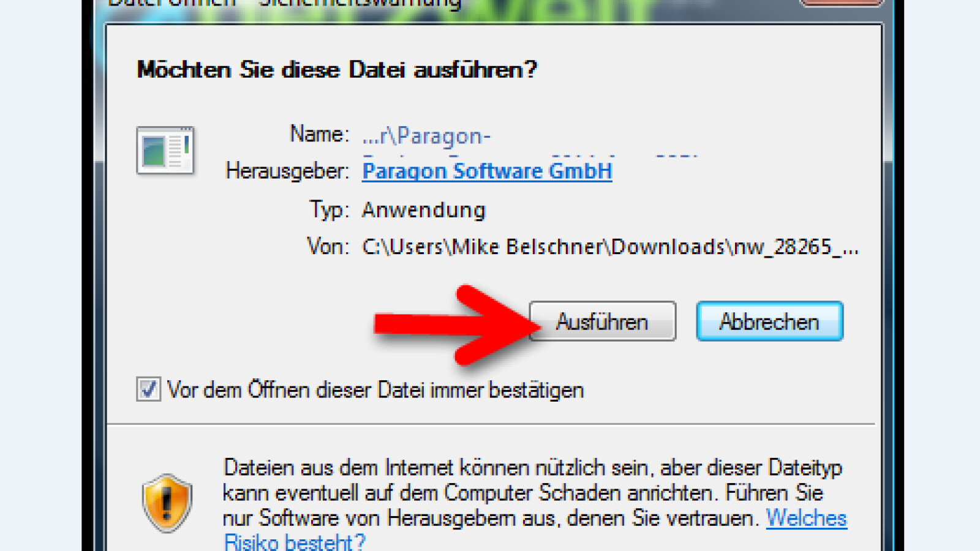Screen dimensions: 980x551
Task: Click the 'Vor dem Öffnen dieser Datei immer bestätigen' label
Action: 375,390
